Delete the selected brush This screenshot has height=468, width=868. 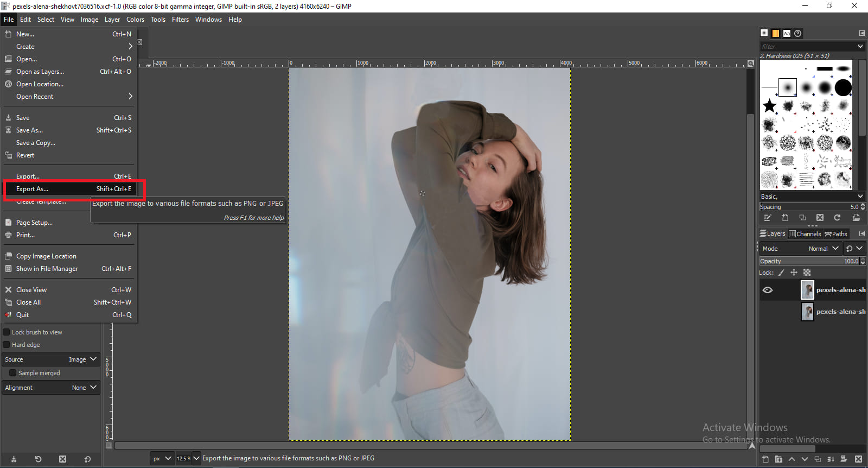pos(820,218)
